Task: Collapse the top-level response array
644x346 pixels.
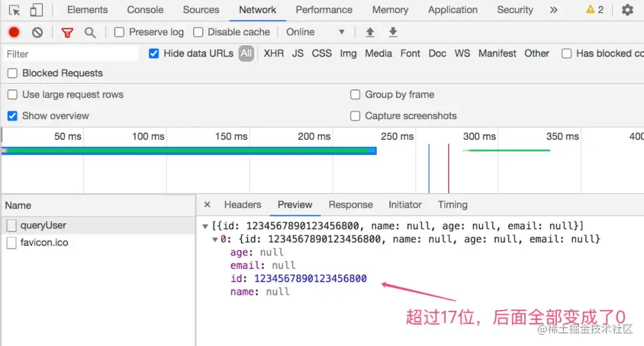Action: click(x=205, y=226)
